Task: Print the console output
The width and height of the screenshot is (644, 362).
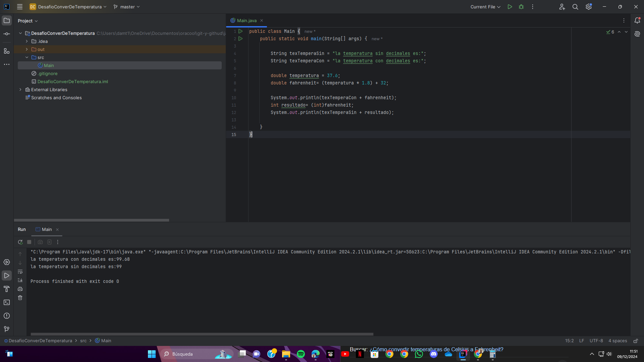Action: pyautogui.click(x=20, y=289)
